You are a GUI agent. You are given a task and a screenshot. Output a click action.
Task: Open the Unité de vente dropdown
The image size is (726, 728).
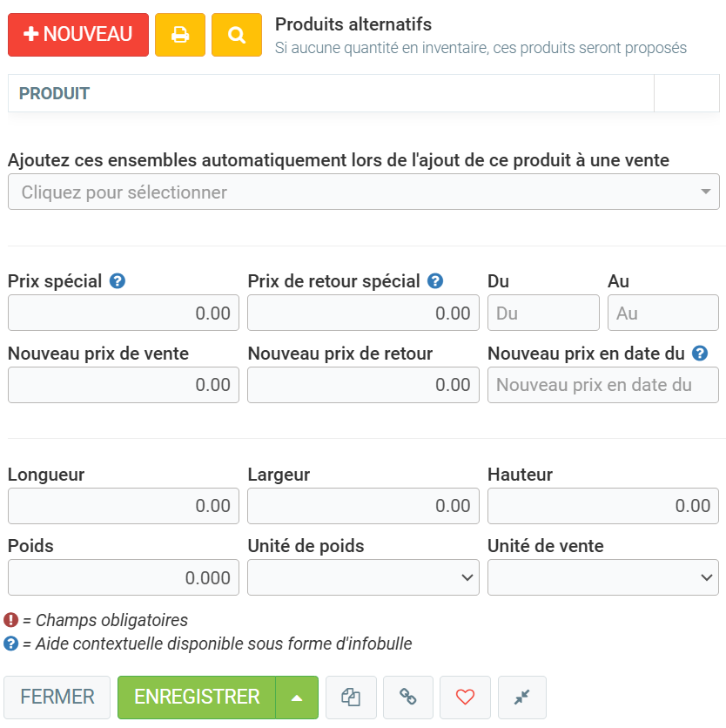click(603, 576)
